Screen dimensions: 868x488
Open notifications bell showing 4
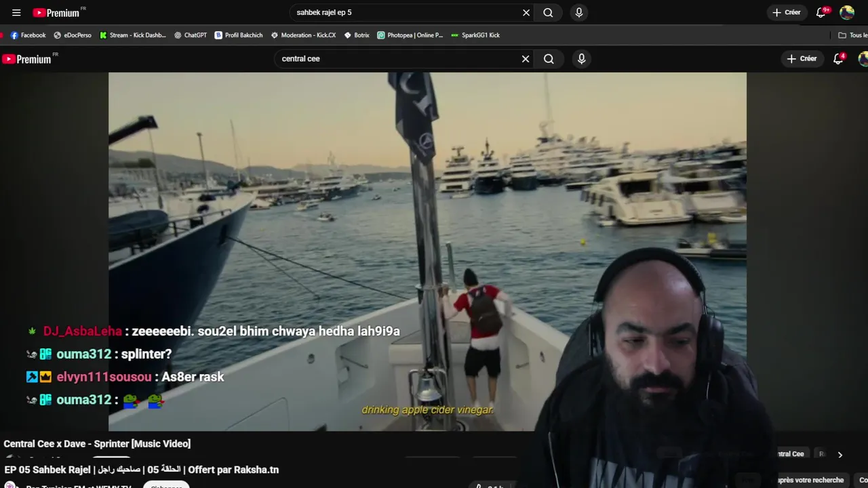839,59
